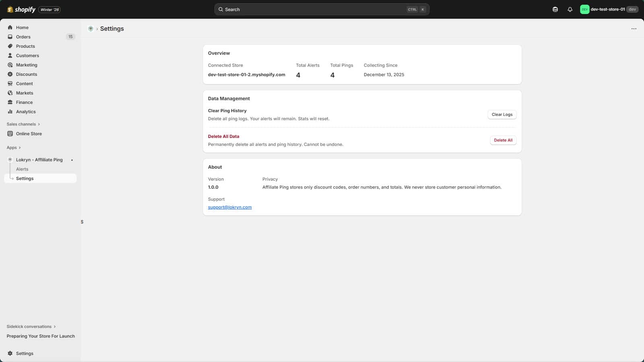
Task: Open the support@lokryn.com email link
Action: pyautogui.click(x=229, y=207)
